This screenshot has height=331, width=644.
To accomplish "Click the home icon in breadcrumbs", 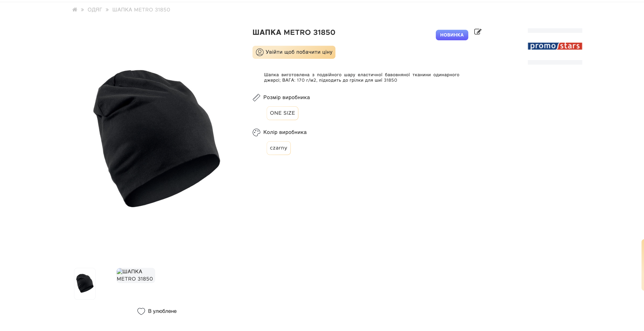I will [x=74, y=9].
